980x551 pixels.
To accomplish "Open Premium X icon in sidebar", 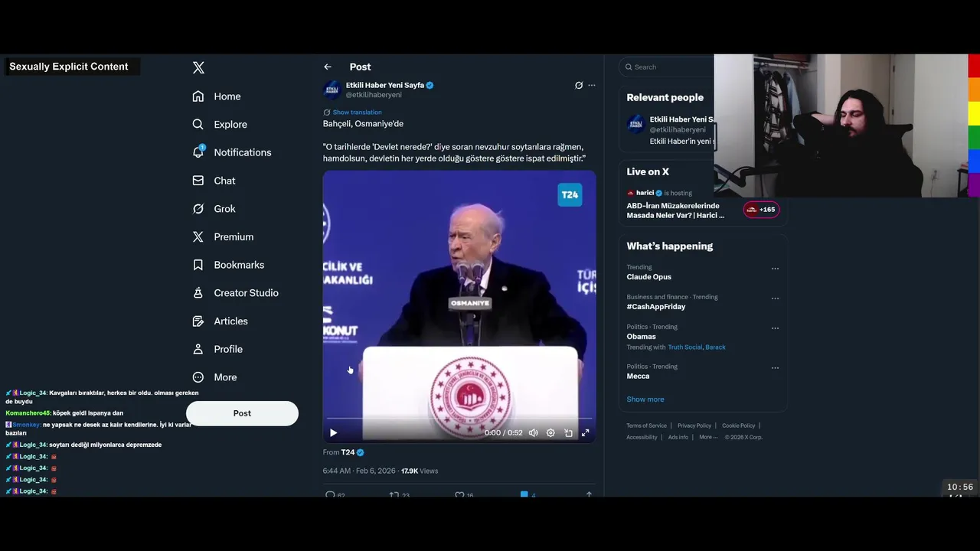I will click(198, 237).
